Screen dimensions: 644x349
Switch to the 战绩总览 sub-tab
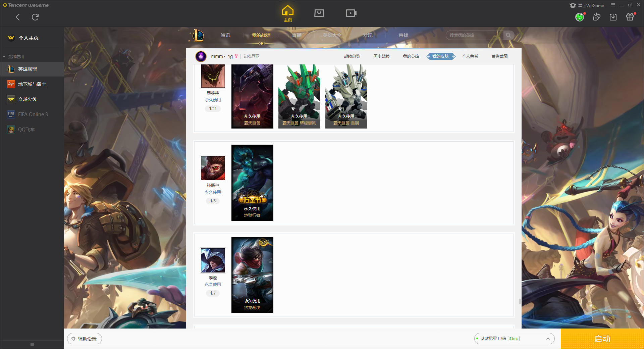point(352,56)
